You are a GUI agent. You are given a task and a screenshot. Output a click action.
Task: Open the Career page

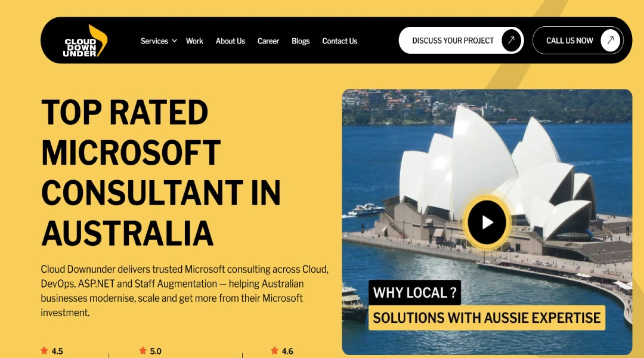(x=268, y=41)
